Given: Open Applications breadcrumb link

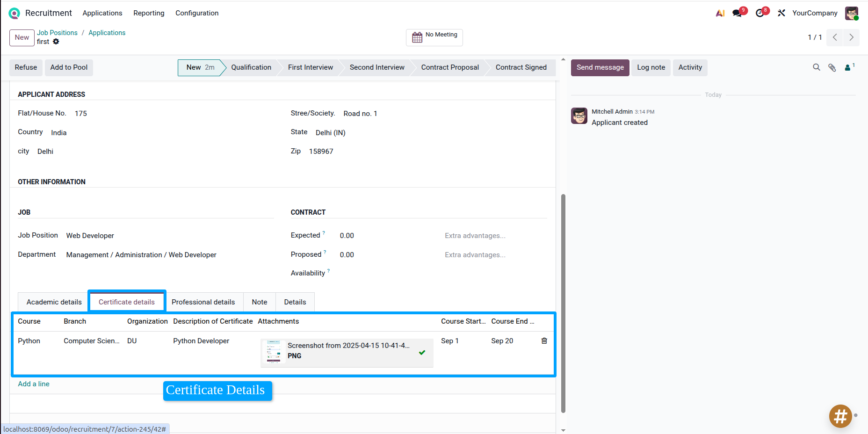Looking at the screenshot, I should (x=107, y=33).
